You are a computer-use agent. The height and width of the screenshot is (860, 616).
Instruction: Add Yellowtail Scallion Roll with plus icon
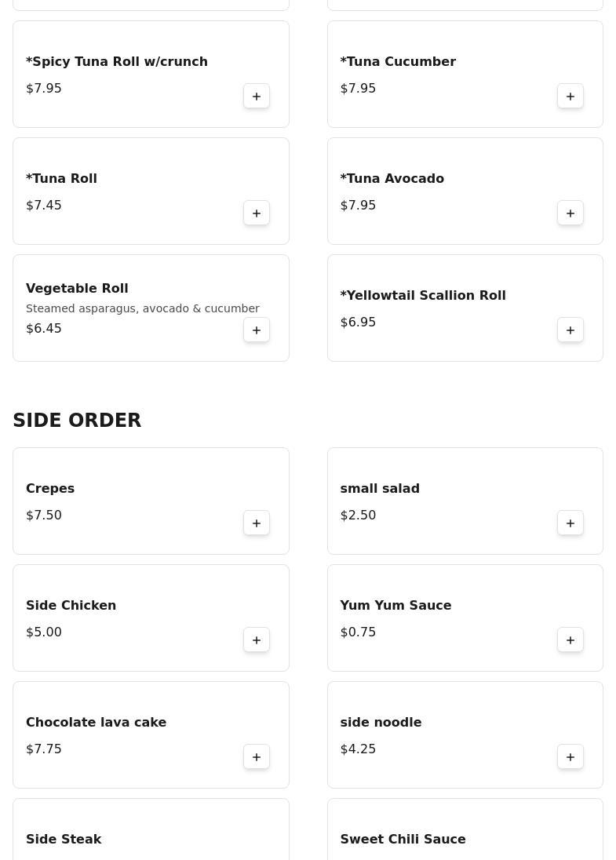click(x=570, y=330)
